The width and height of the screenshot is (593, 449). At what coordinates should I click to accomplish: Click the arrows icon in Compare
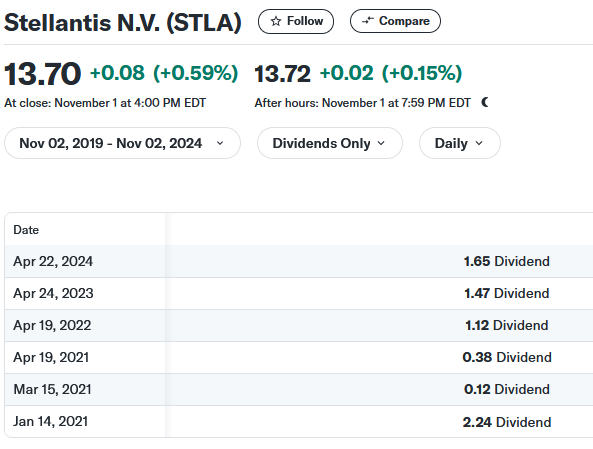368,21
